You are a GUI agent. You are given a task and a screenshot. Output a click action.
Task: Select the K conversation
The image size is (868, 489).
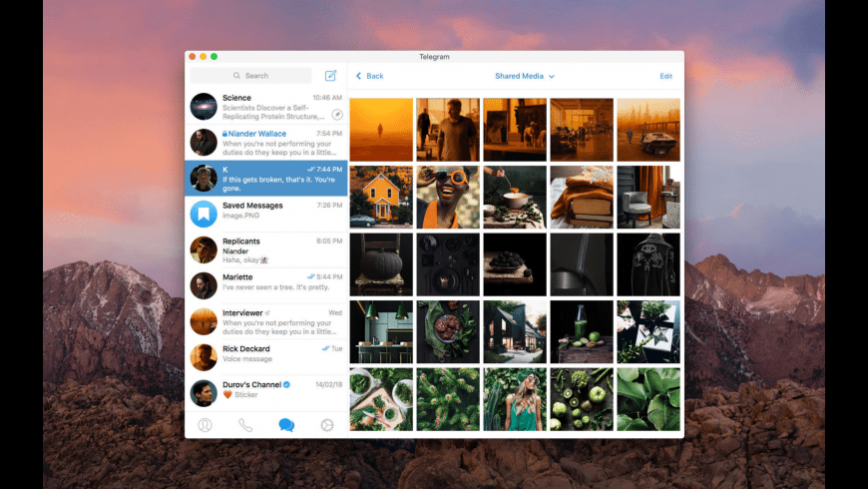tap(266, 179)
